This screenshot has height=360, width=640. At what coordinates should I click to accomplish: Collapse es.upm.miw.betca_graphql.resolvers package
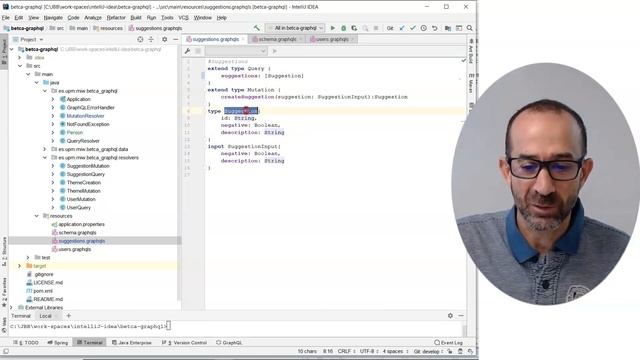[44, 158]
